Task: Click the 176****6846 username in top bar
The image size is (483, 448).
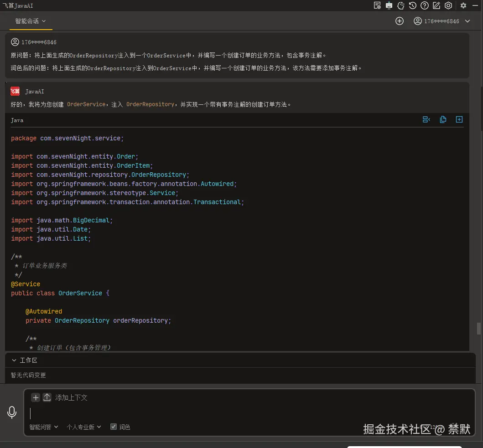Action: 441,21
